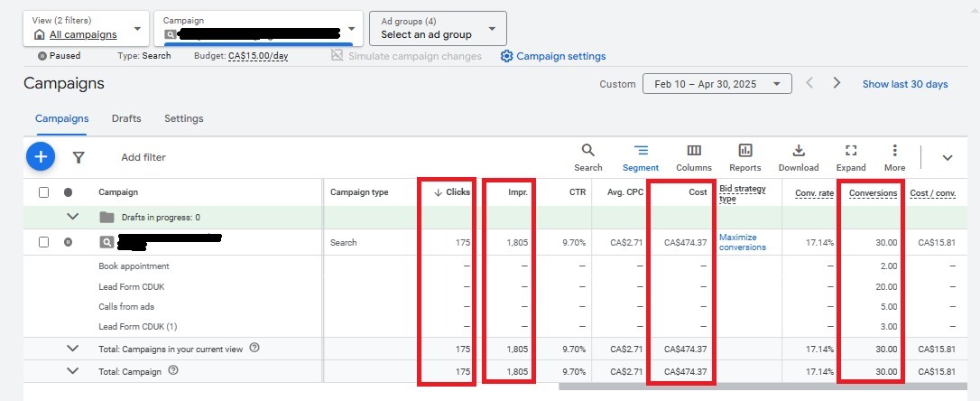Screen dimensions: 980x401
Task: Download the campaign table data
Action: pyautogui.click(x=799, y=157)
